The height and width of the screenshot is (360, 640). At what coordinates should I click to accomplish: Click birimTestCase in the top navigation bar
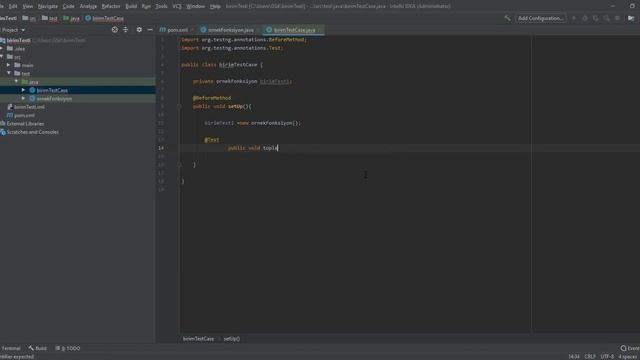[x=104, y=18]
